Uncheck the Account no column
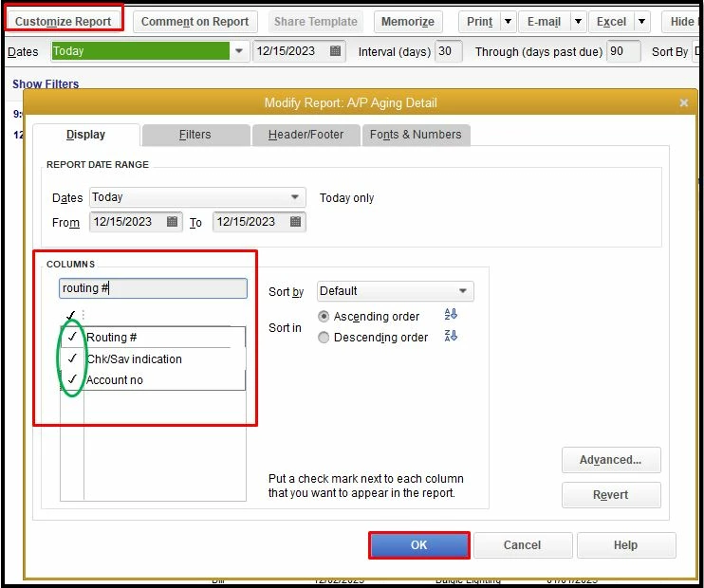This screenshot has width=704, height=588. (72, 379)
